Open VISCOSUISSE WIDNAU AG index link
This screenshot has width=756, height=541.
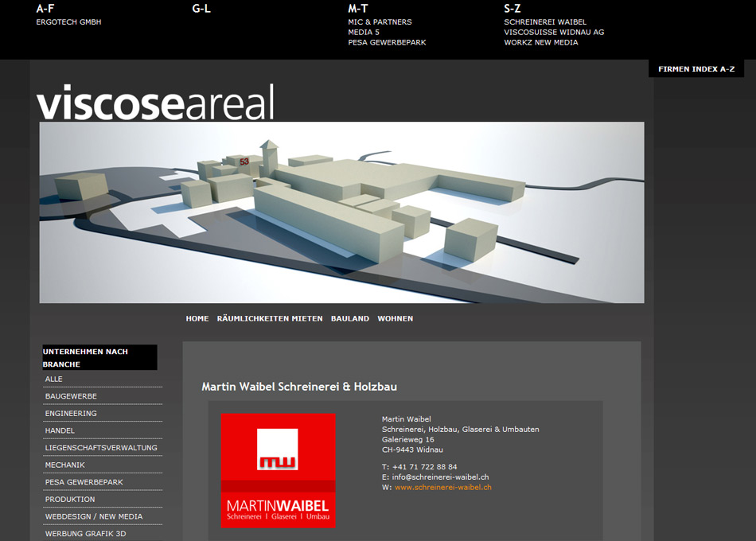554,33
